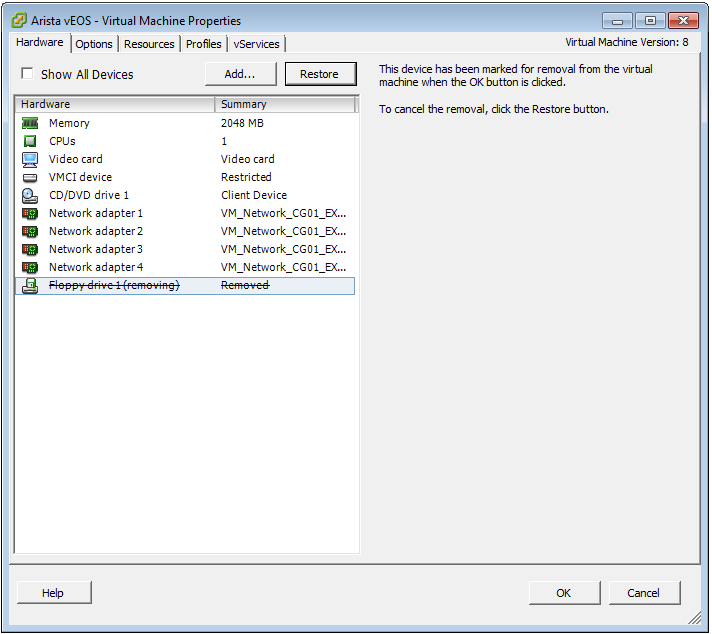Click the window resize grip corner
Viewport: 712px width, 634px height.
[695, 618]
